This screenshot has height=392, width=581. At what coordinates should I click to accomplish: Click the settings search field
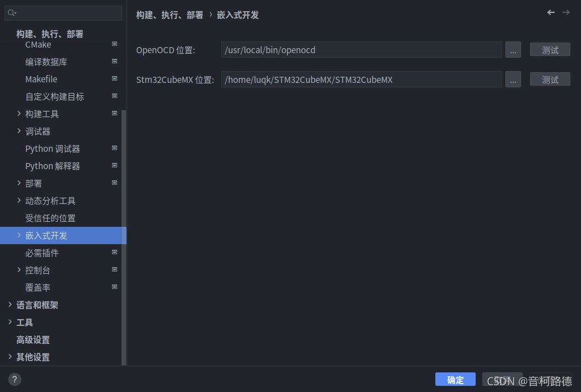[x=63, y=13]
